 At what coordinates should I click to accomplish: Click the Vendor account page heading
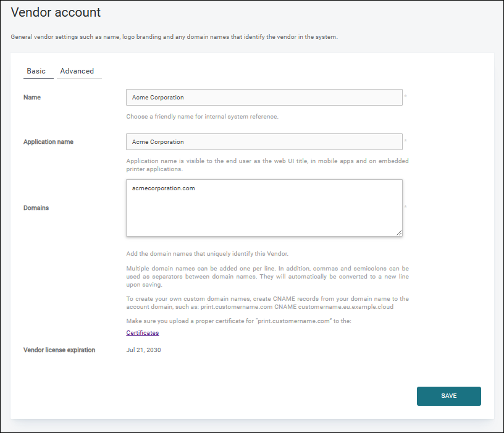pyautogui.click(x=56, y=12)
